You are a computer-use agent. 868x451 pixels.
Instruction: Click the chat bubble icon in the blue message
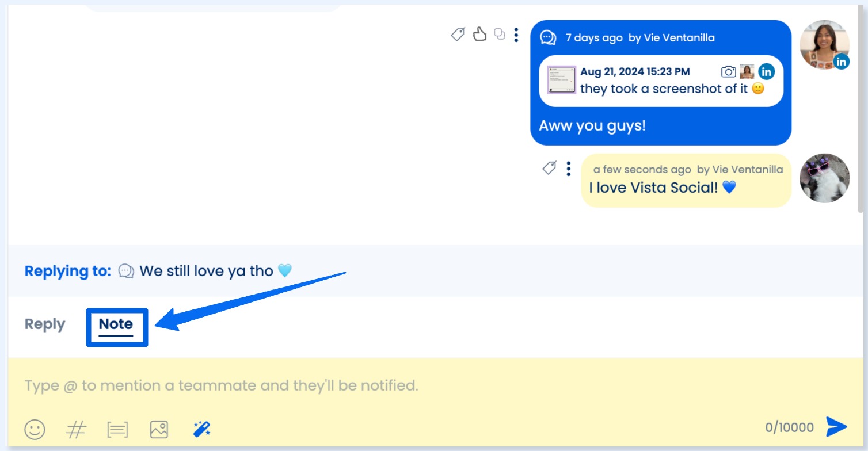click(547, 37)
